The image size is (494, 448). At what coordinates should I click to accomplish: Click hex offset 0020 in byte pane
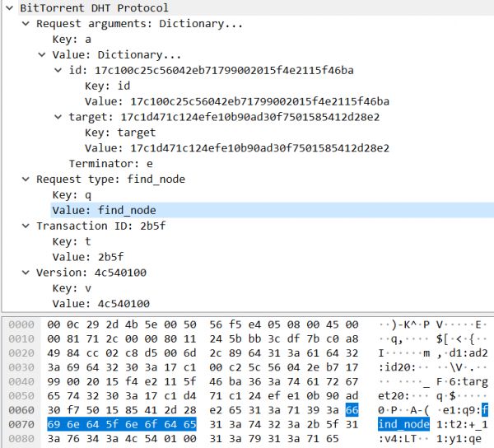[21, 353]
